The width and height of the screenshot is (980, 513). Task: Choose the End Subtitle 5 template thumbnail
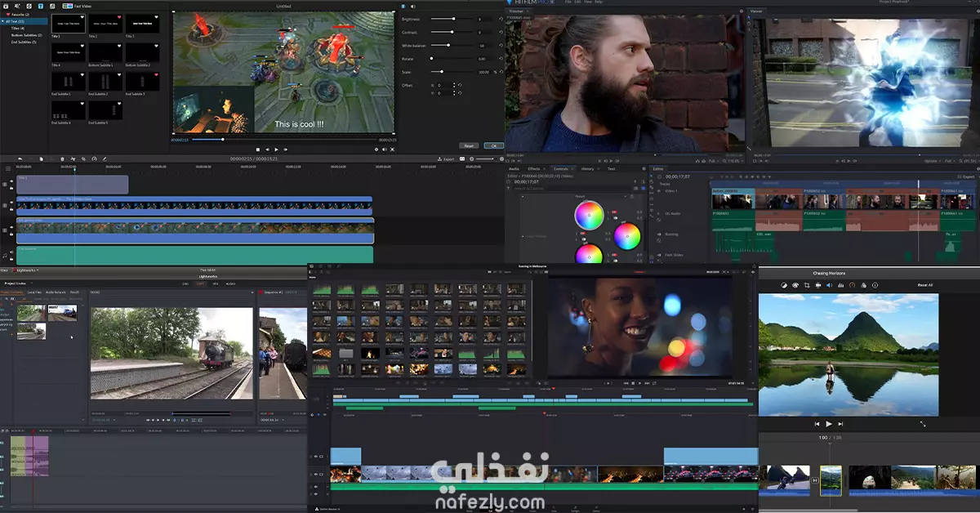(x=105, y=109)
